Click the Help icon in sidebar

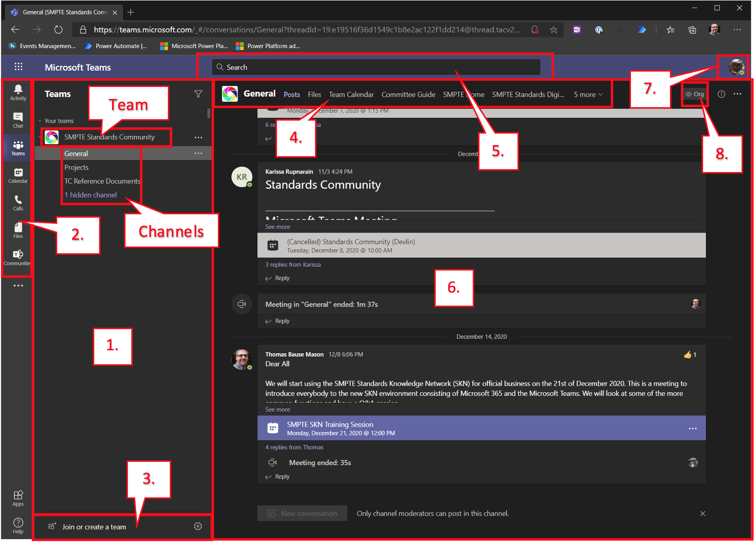tap(18, 525)
